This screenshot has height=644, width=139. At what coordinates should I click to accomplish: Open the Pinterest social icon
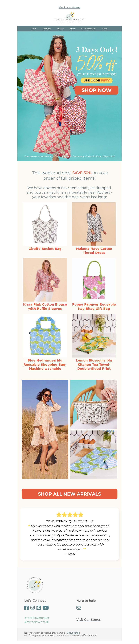(39, 608)
